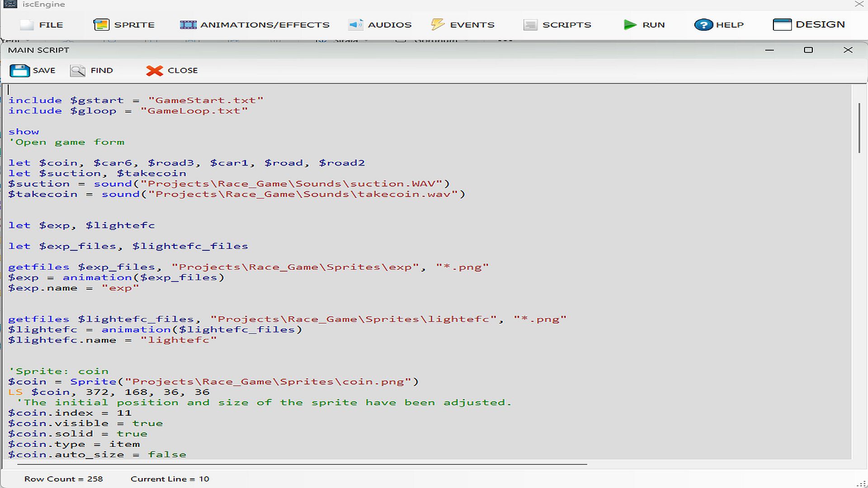The height and width of the screenshot is (488, 868).
Task: Open the SCRIPTS menu label
Action: (x=566, y=25)
